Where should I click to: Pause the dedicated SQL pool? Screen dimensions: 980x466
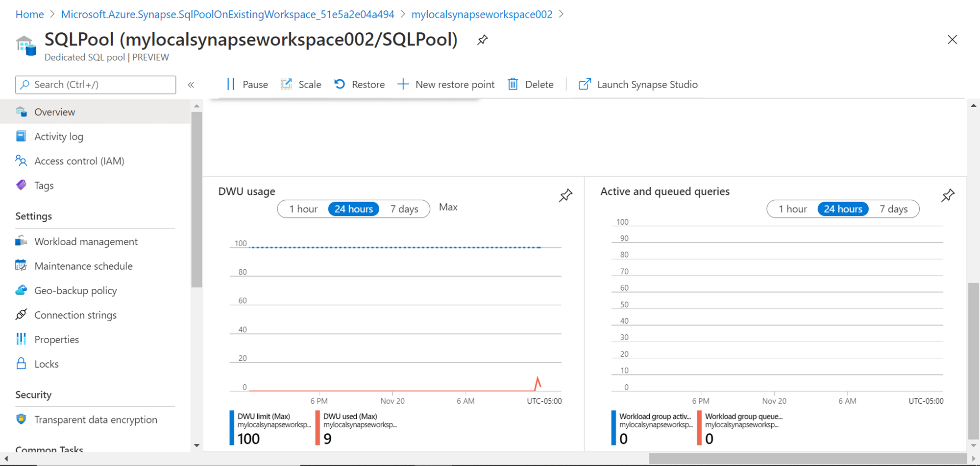click(248, 84)
